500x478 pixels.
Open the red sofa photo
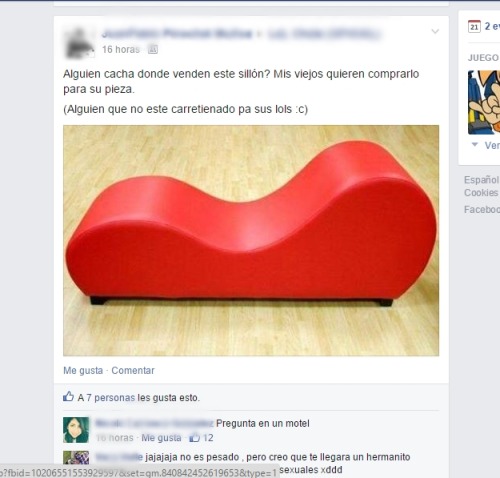251,240
